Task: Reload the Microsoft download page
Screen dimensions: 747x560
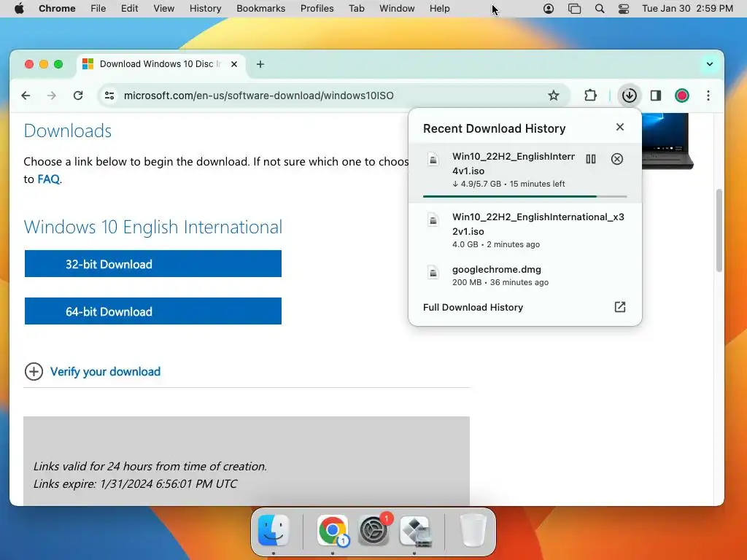Action: point(78,96)
